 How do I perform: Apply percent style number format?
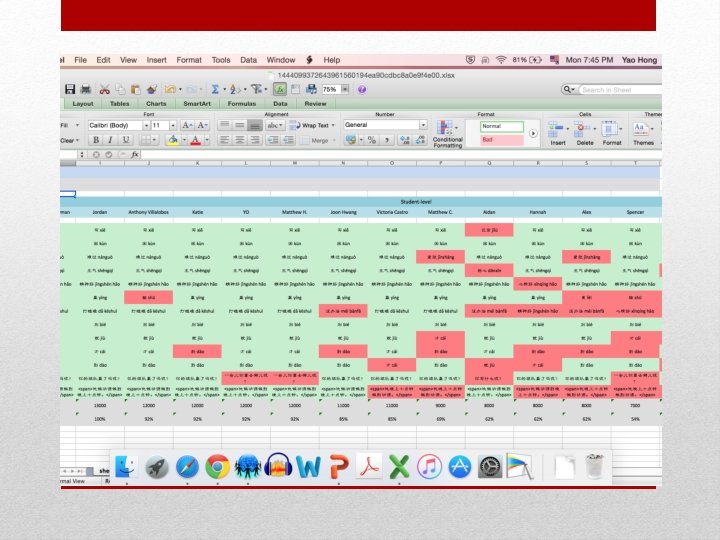coord(372,140)
